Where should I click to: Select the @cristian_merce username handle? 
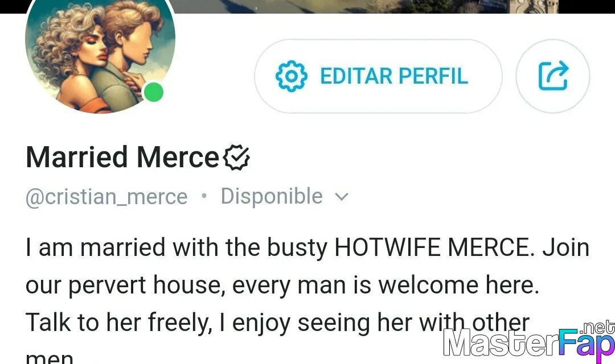pyautogui.click(x=106, y=197)
